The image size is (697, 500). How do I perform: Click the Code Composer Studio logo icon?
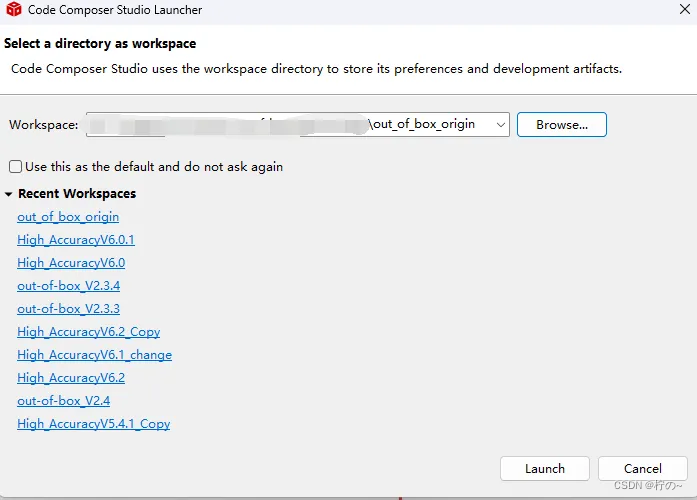click(x=14, y=9)
